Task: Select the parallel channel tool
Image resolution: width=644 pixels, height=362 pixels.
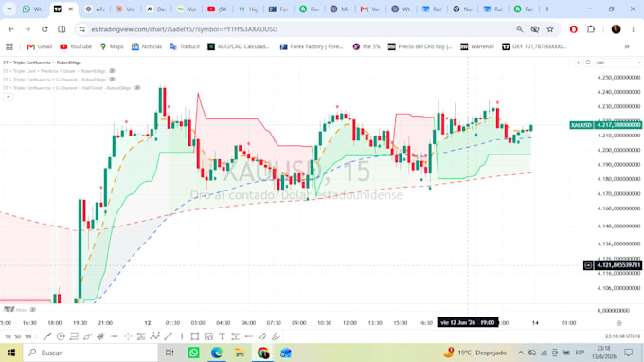Action: [x=262, y=336]
